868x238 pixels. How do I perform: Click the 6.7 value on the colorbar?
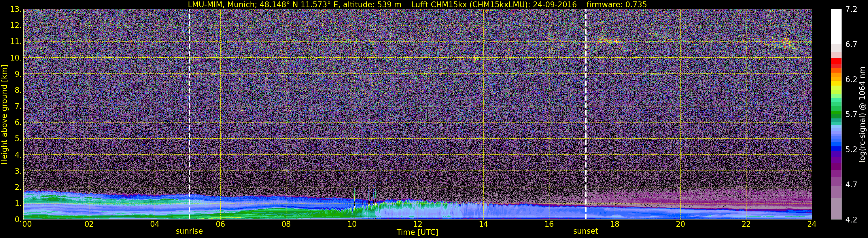click(x=851, y=44)
